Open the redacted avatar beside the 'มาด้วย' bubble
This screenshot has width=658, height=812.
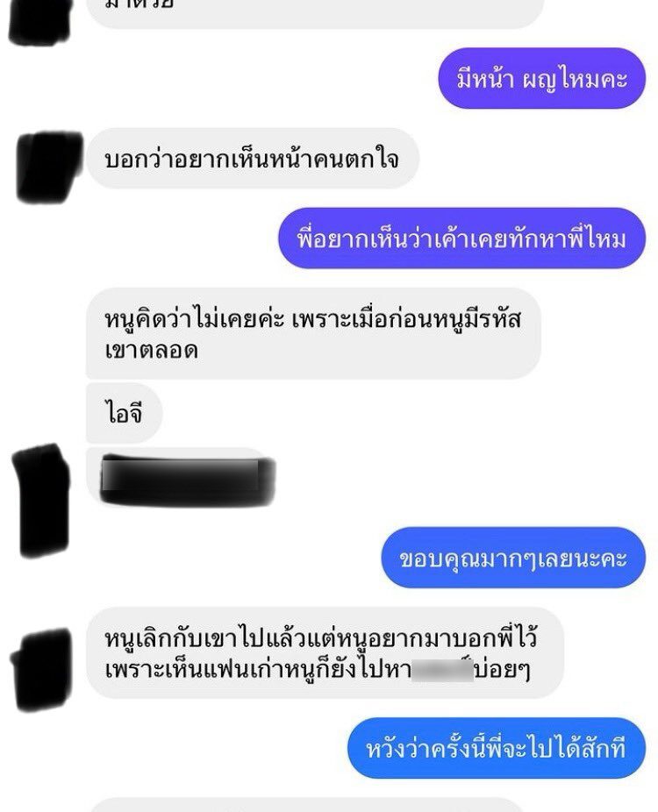39,21
